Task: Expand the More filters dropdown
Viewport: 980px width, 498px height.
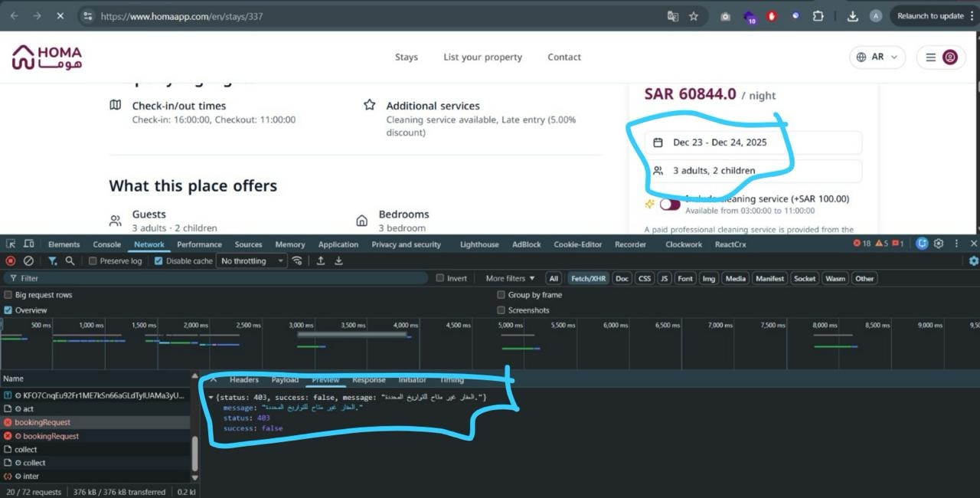Action: coord(510,278)
